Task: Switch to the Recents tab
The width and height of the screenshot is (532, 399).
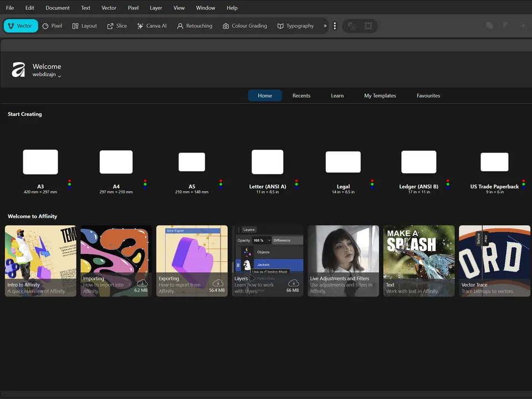Action: [301, 95]
